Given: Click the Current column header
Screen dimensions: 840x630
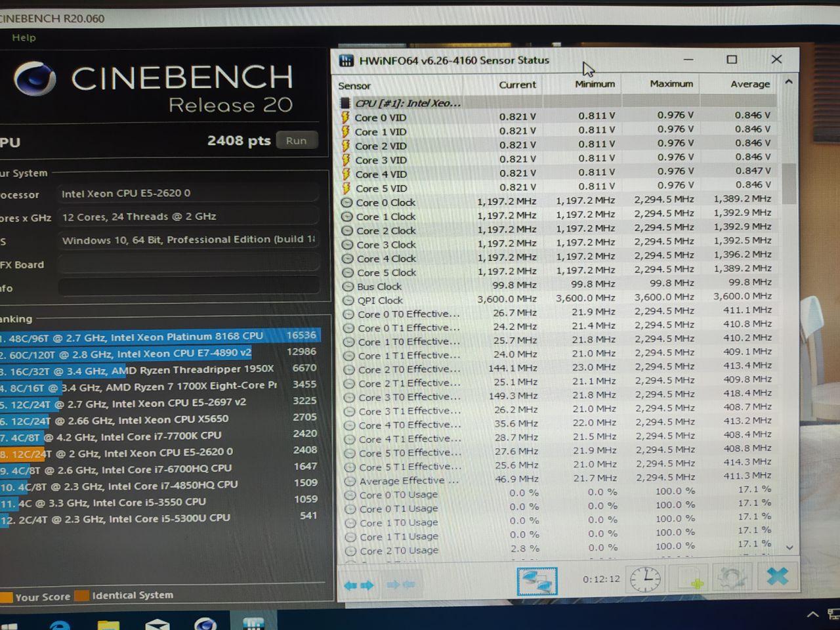Looking at the screenshot, I should pos(517,85).
